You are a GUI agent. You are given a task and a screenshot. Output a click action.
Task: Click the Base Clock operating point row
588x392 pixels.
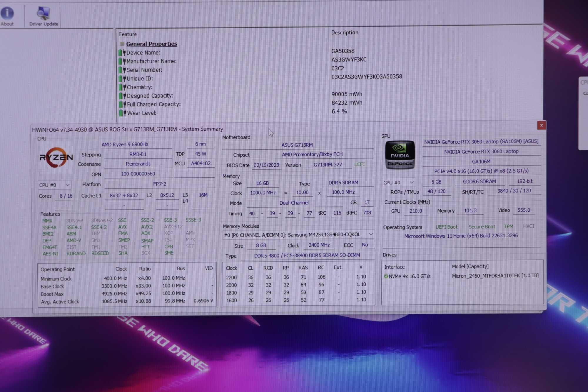127,286
